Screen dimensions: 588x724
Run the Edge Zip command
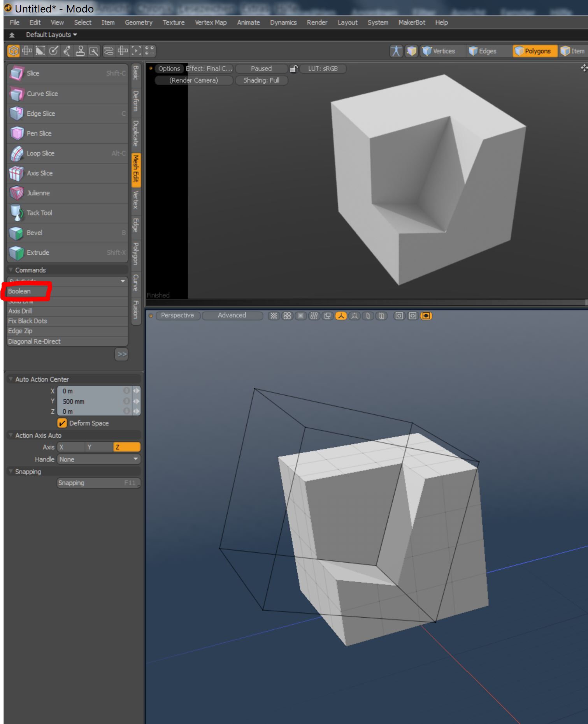68,331
